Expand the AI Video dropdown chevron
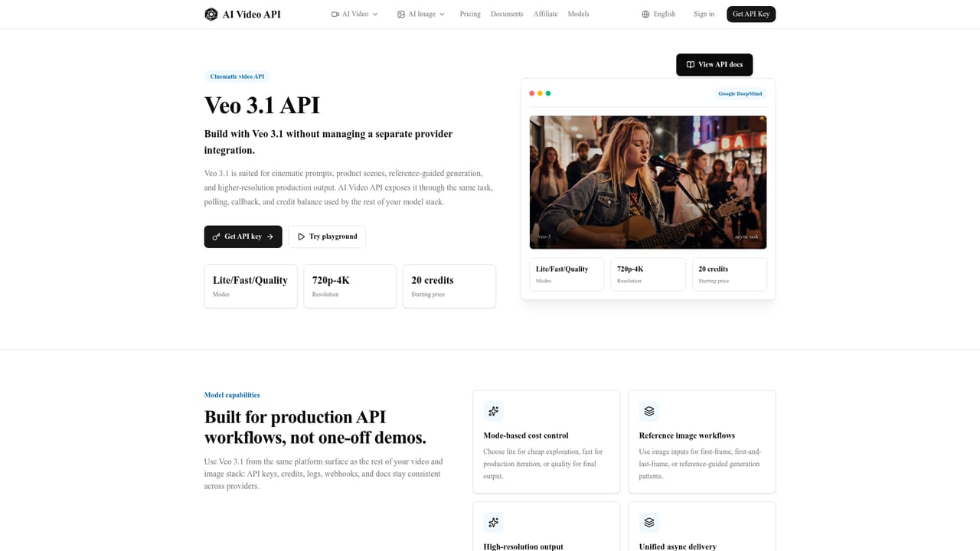The width and height of the screenshot is (980, 551). pos(375,14)
